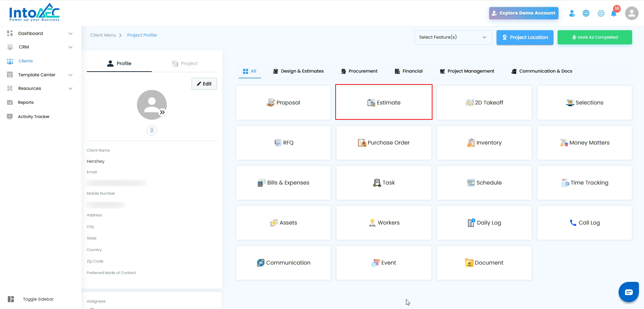Open the Inventory card
Viewport: 644px width, 309px height.
click(484, 142)
